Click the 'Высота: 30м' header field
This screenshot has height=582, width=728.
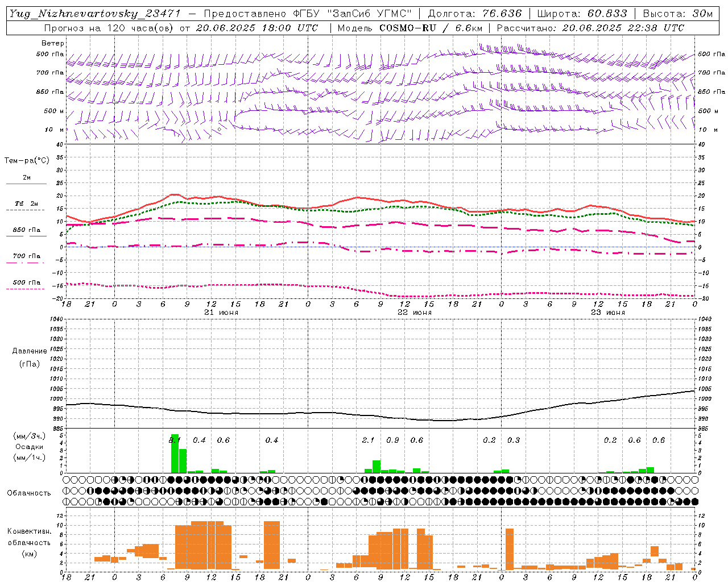[x=677, y=14]
